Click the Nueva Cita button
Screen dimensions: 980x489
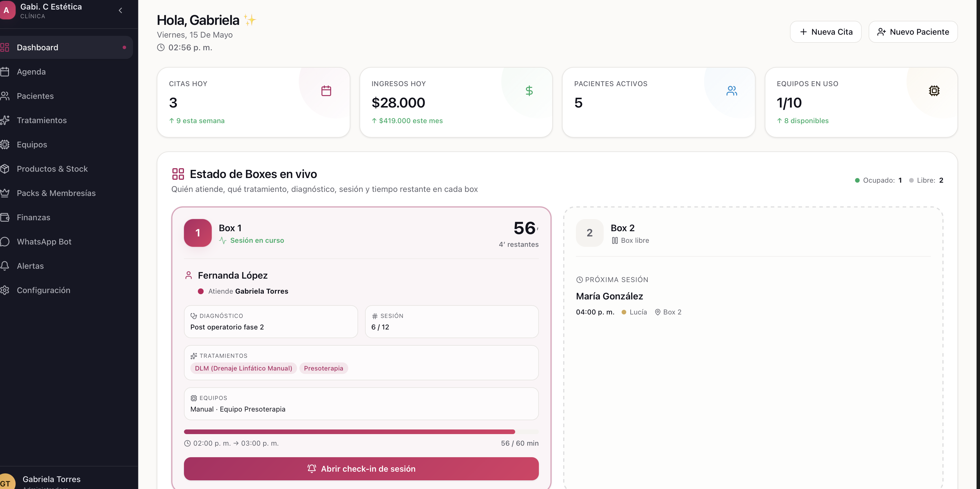click(826, 32)
